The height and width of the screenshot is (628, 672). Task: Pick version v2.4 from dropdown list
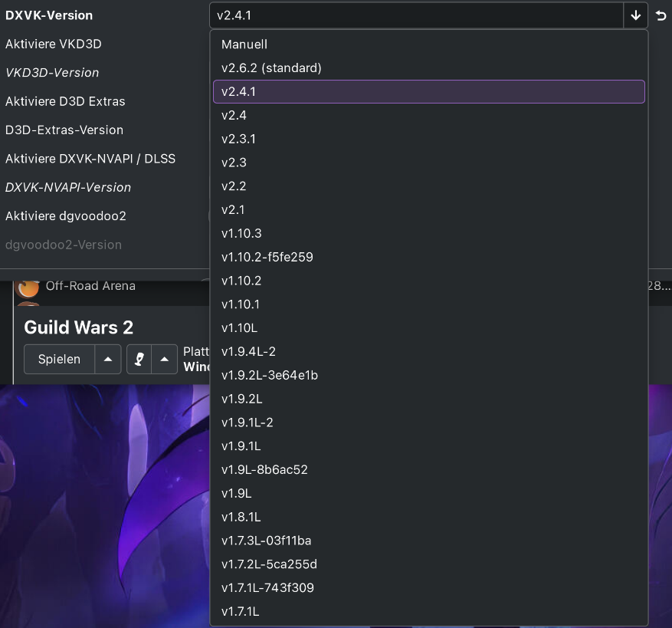[x=428, y=115]
